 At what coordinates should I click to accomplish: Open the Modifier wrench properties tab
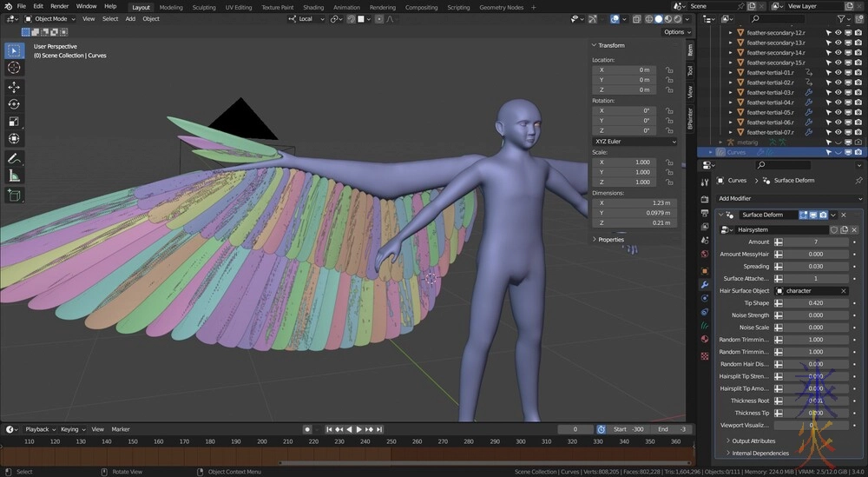click(705, 285)
